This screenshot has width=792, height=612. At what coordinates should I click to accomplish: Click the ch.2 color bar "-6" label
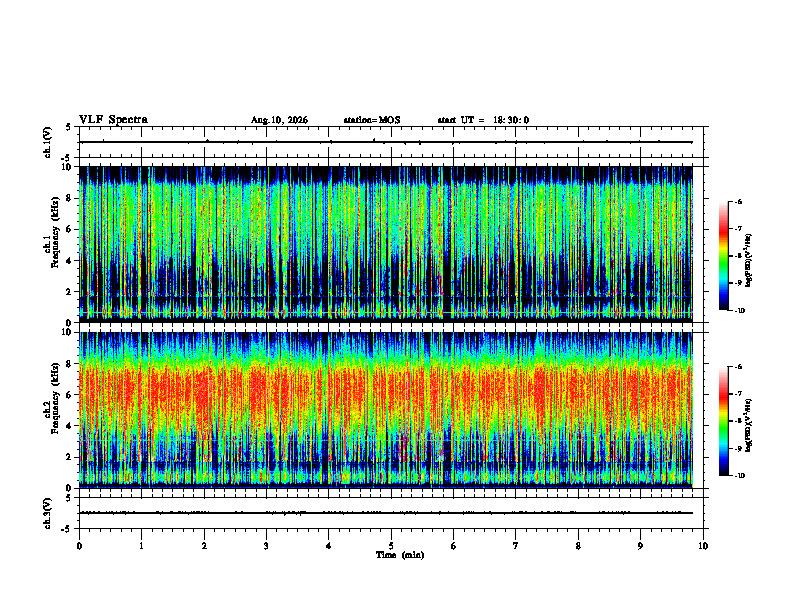point(738,367)
